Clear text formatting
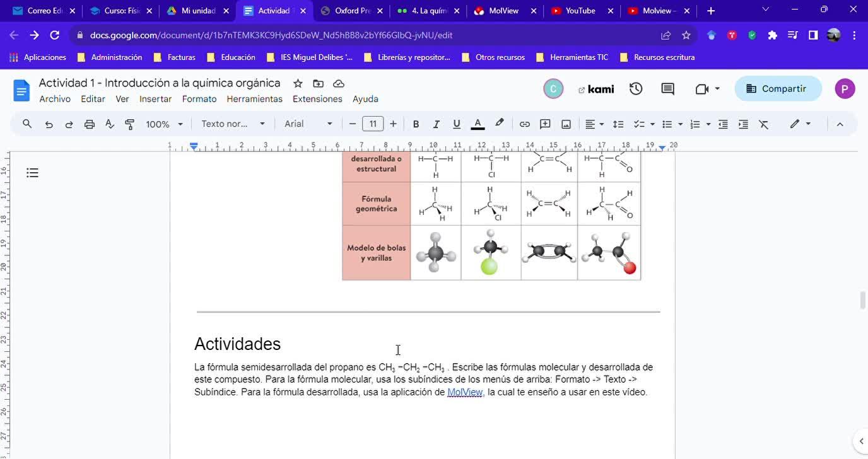 point(763,124)
